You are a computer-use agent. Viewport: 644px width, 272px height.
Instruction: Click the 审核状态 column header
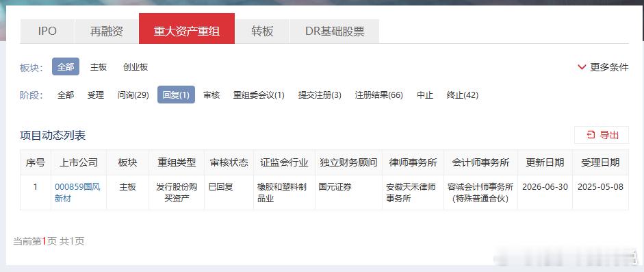pos(229,162)
